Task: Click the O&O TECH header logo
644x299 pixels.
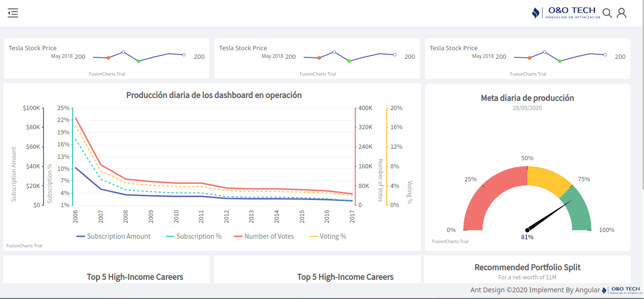Action: tap(566, 13)
